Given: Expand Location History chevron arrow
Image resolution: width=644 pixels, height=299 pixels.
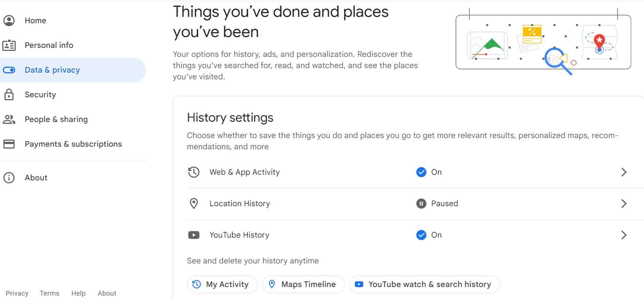Looking at the screenshot, I should 624,204.
